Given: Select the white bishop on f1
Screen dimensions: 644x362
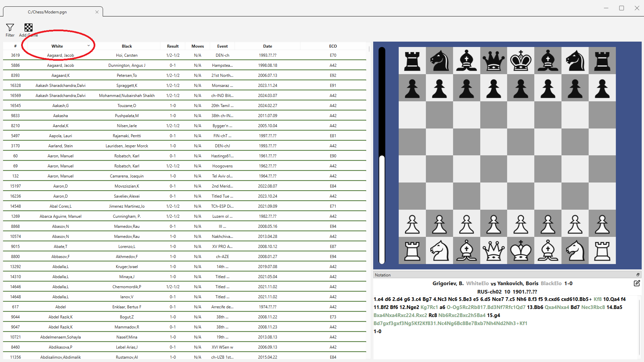Looking at the screenshot, I should tap(548, 251).
